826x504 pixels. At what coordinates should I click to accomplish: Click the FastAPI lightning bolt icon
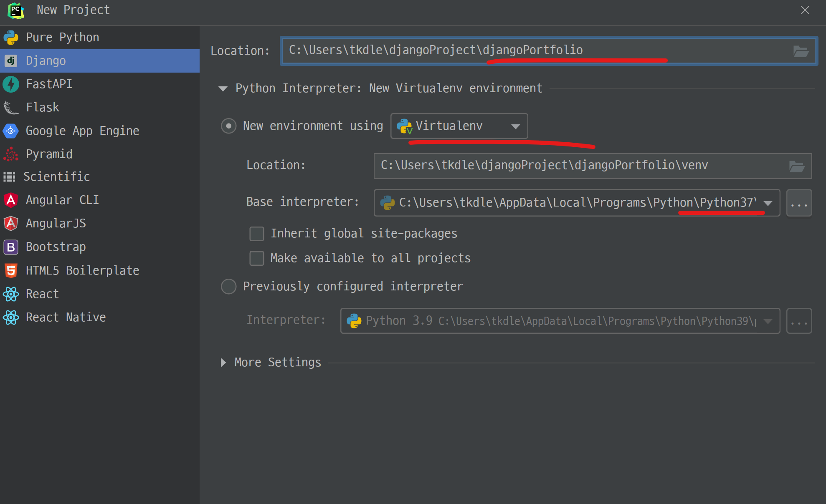tap(11, 84)
